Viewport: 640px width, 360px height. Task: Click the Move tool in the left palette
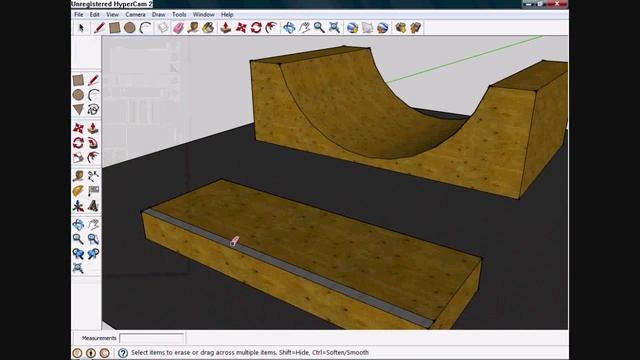[78, 128]
